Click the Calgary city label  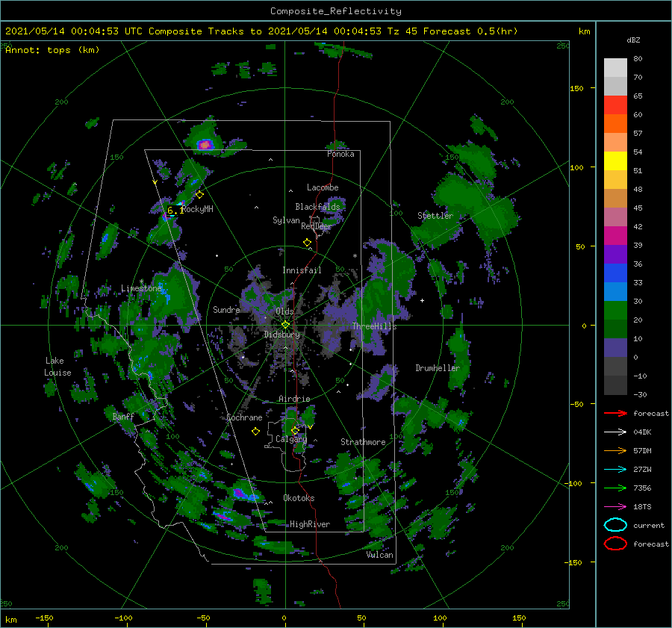tap(291, 439)
